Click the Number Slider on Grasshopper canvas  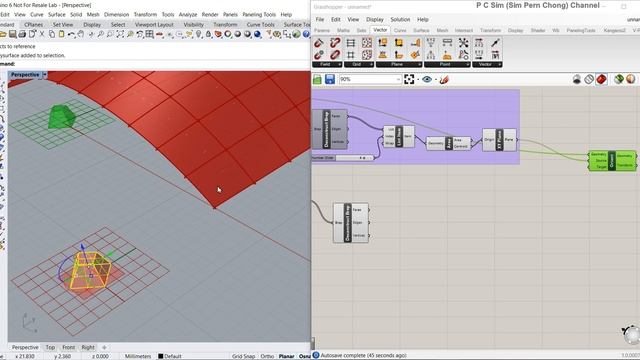tap(343, 158)
